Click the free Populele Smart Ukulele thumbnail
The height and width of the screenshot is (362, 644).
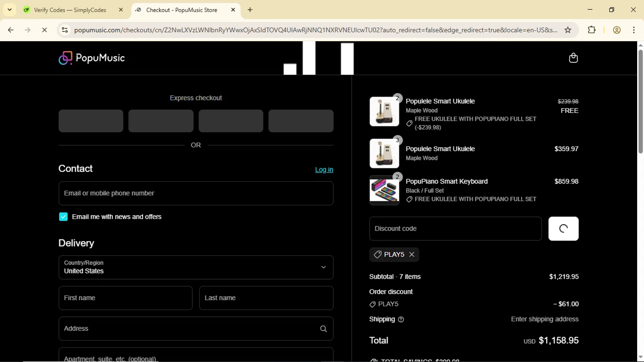coord(384,112)
